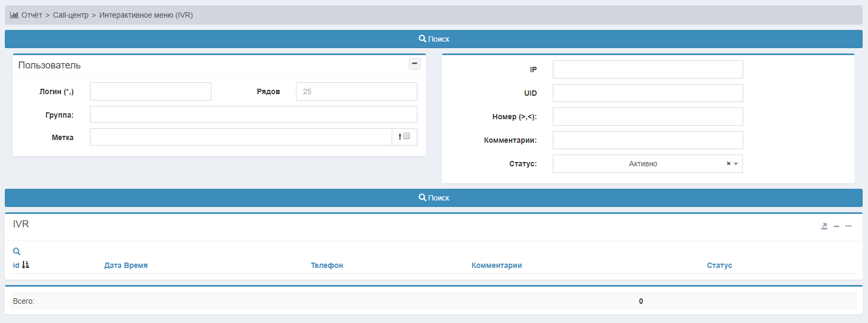Click the magnifier icon above id column
This screenshot has height=323, width=868.
point(17,251)
